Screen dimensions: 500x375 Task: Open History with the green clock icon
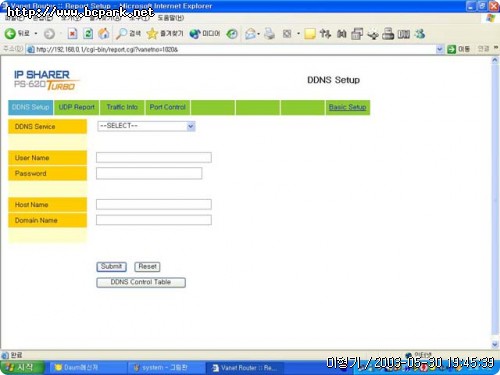232,34
